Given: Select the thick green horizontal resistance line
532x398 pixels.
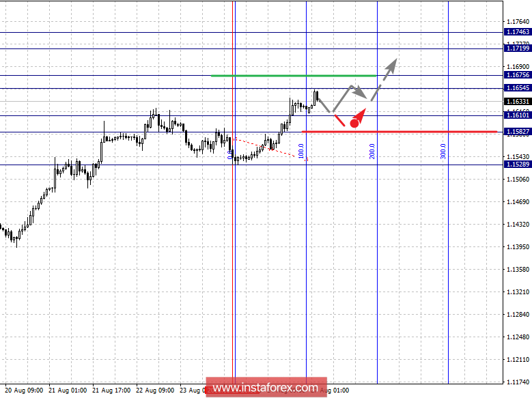Looking at the screenshot, I should [294, 75].
